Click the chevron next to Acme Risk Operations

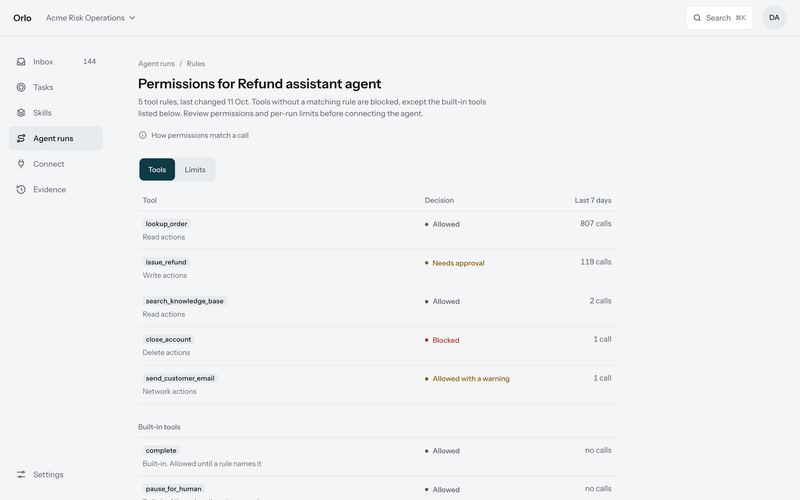tap(132, 18)
